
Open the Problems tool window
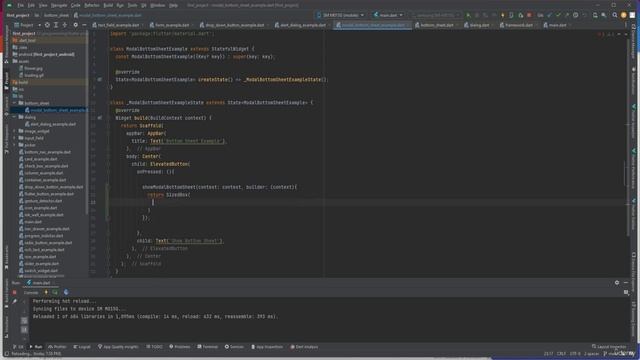(180, 347)
